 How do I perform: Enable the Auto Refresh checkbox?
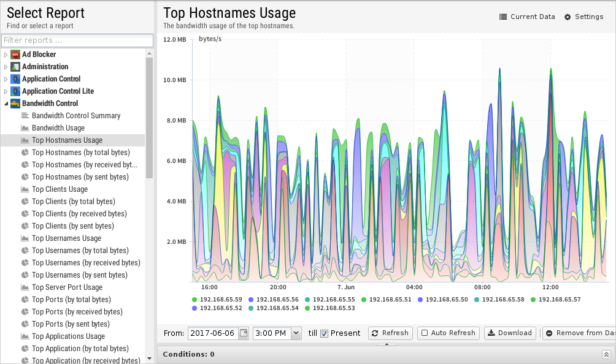[x=425, y=333]
